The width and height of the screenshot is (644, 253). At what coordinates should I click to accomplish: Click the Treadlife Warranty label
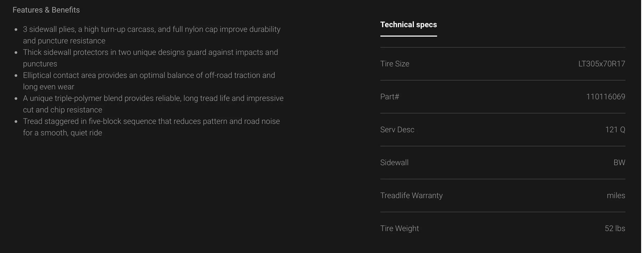pos(411,195)
